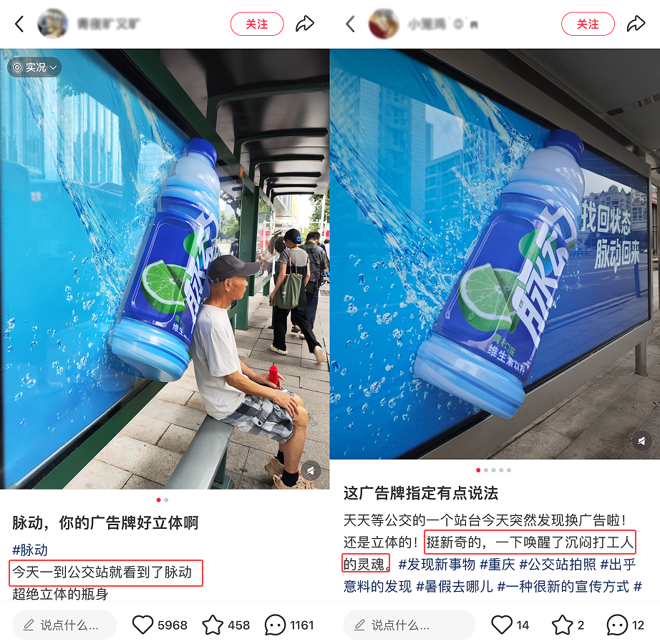Tap the right 说点什么 comment field
660x644 pixels.
(409, 625)
